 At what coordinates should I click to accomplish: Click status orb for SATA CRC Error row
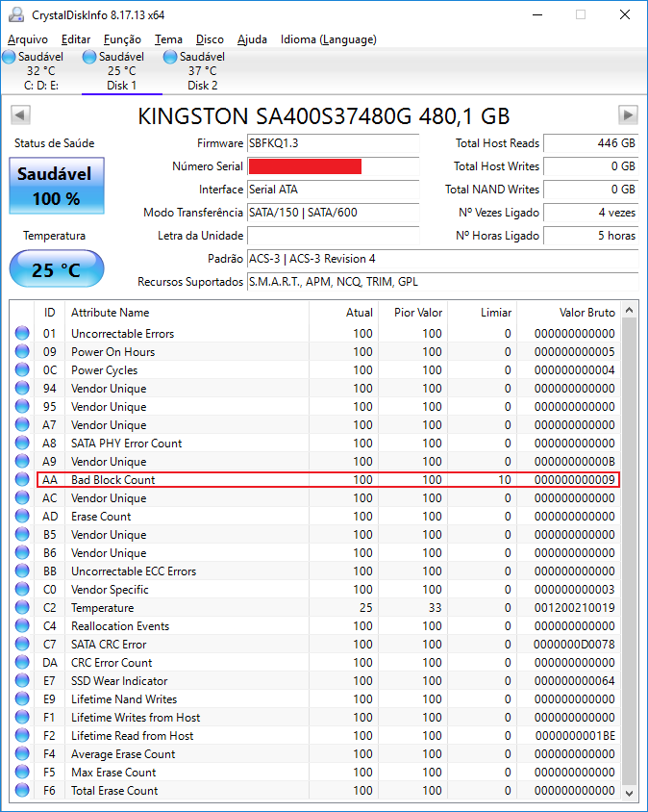pos(22,644)
